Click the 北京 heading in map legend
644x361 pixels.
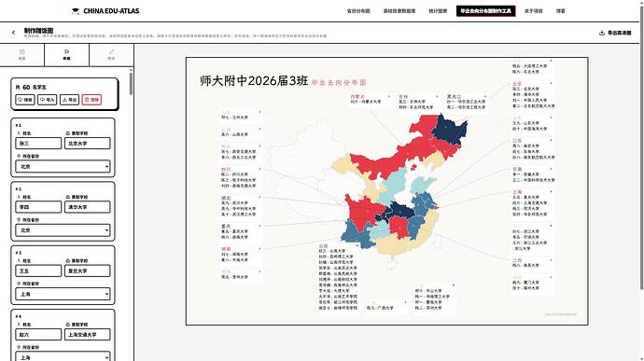point(517,84)
